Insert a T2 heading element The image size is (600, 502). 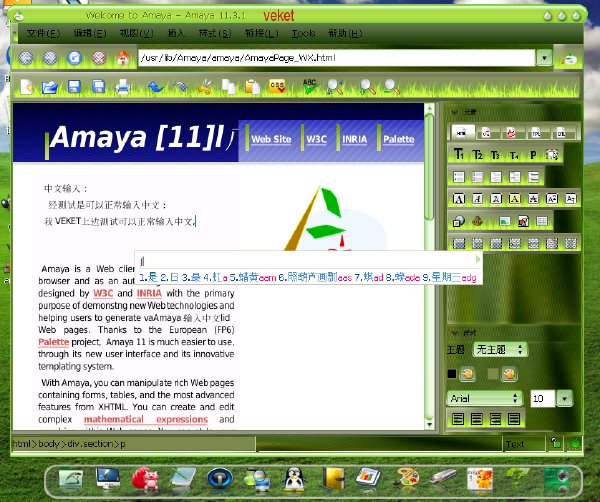coord(477,155)
